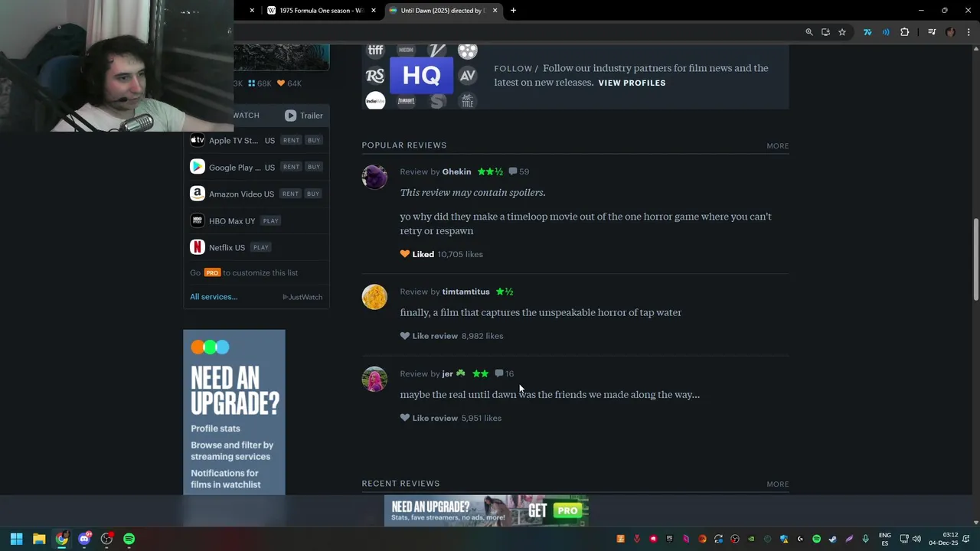The image size is (980, 551).
Task: Click the IndieWire partner logo
Action: pyautogui.click(x=375, y=101)
